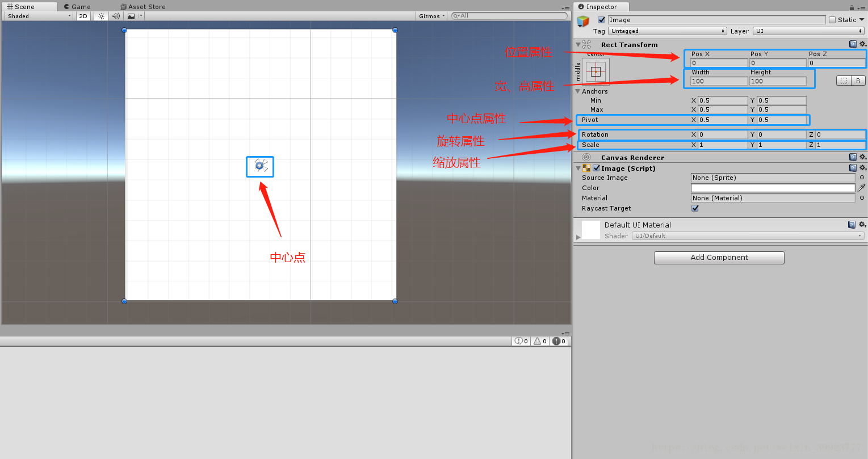Image resolution: width=868 pixels, height=459 pixels.
Task: Open Canvas Renderer gear settings menu
Action: pos(862,157)
